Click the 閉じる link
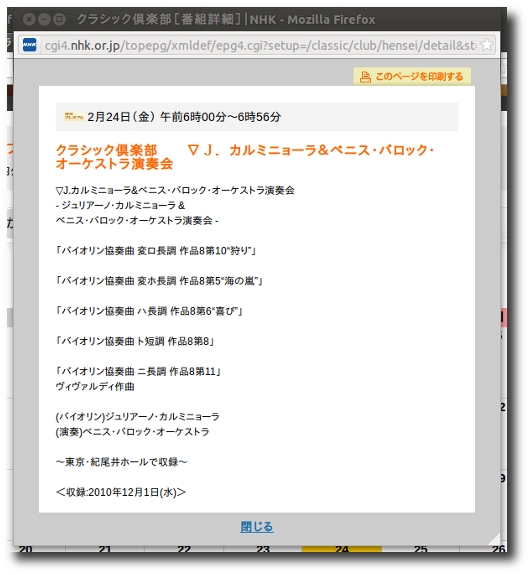 (257, 527)
